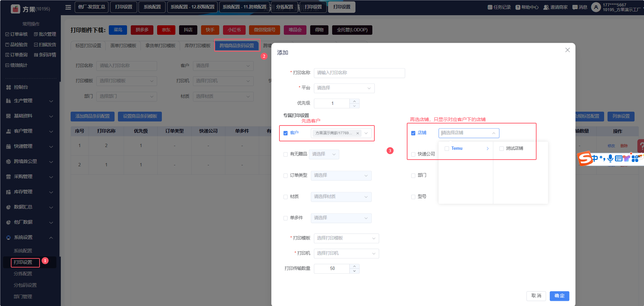Switch to 面单打印模板 tab
Viewport: 644px width, 306px height.
tap(123, 46)
